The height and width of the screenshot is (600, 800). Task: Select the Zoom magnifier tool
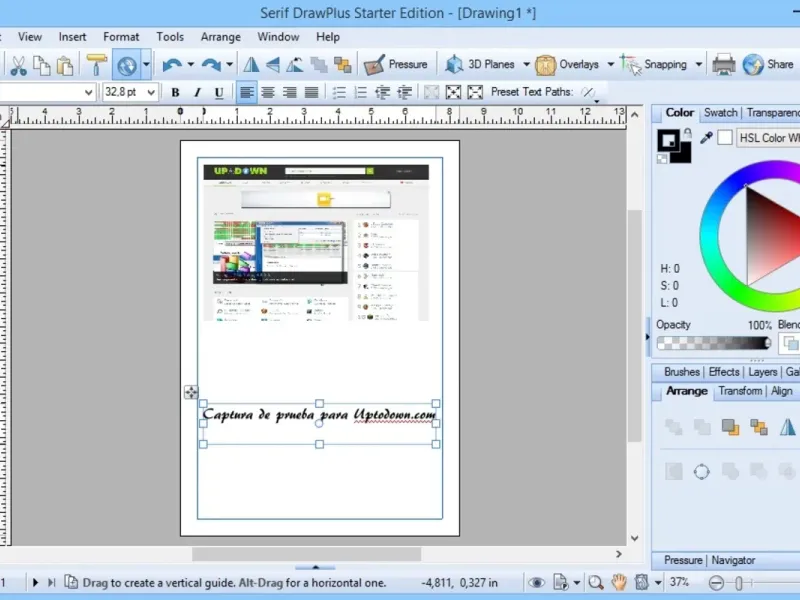coord(595,582)
